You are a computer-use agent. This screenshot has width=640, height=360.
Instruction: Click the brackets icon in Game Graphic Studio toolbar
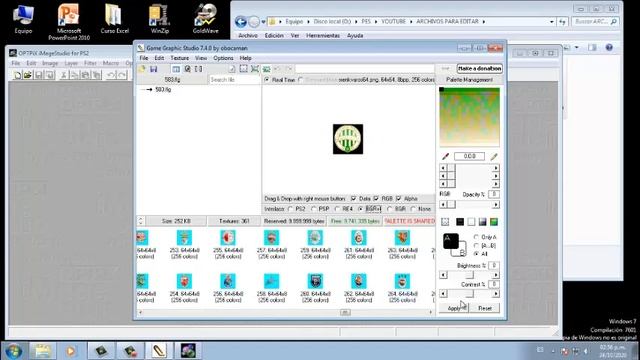click(198, 69)
